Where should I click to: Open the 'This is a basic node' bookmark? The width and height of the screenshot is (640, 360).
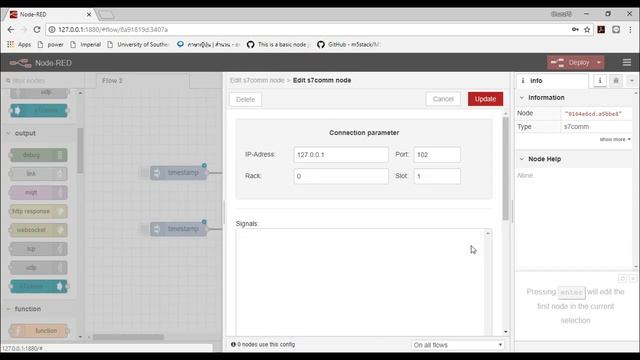point(279,44)
